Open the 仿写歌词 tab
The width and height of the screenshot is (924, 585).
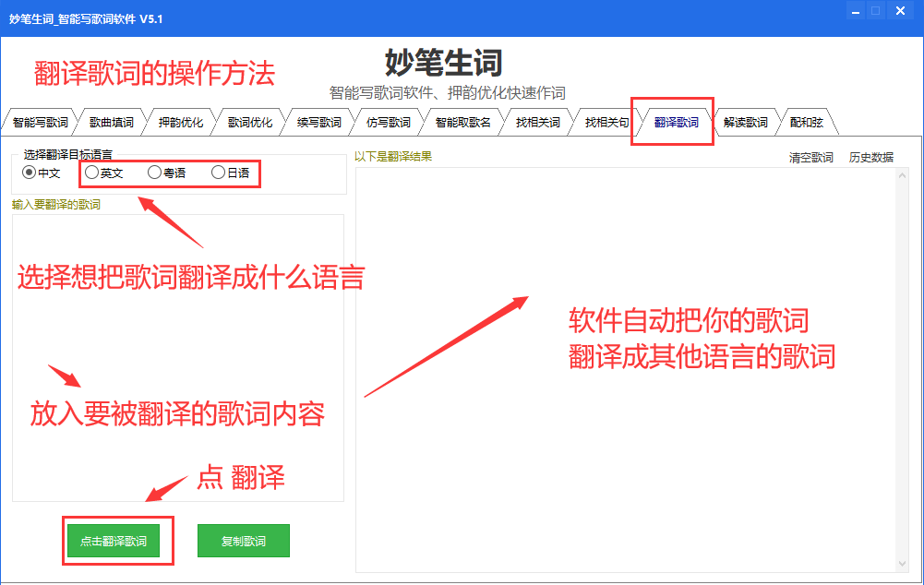389,123
